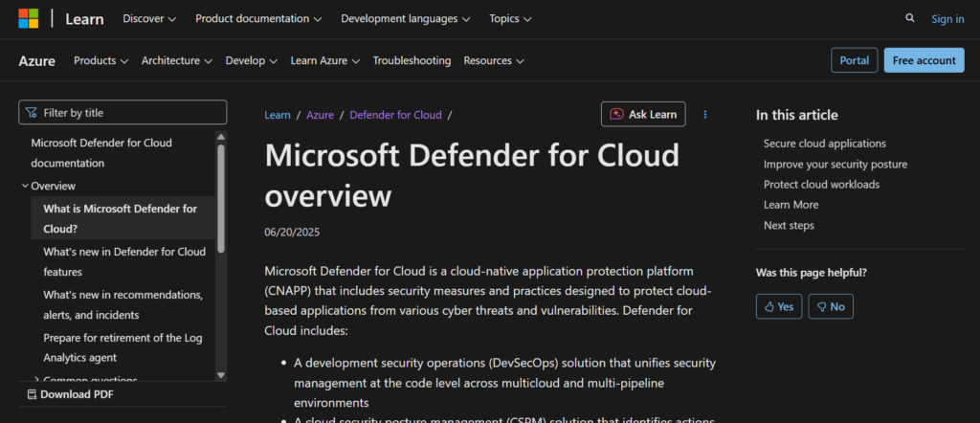Click the Defender for Cloud breadcrumb
The image size is (980, 423).
click(395, 115)
